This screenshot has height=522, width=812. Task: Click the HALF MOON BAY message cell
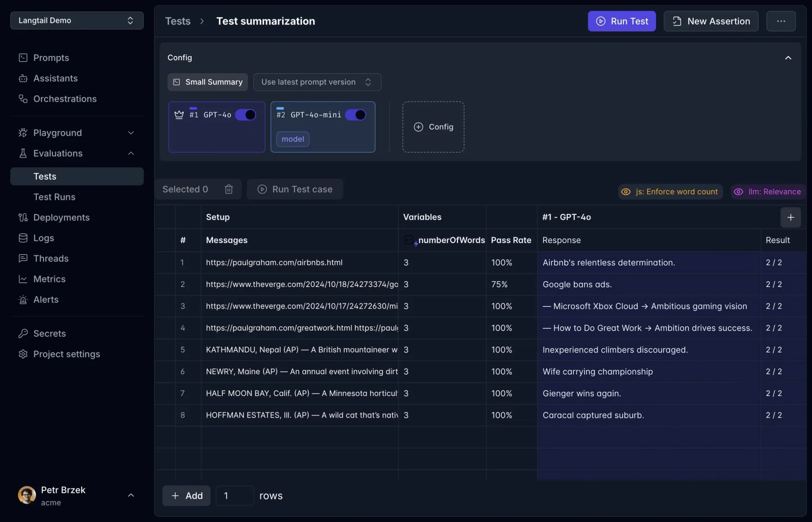[x=299, y=394]
